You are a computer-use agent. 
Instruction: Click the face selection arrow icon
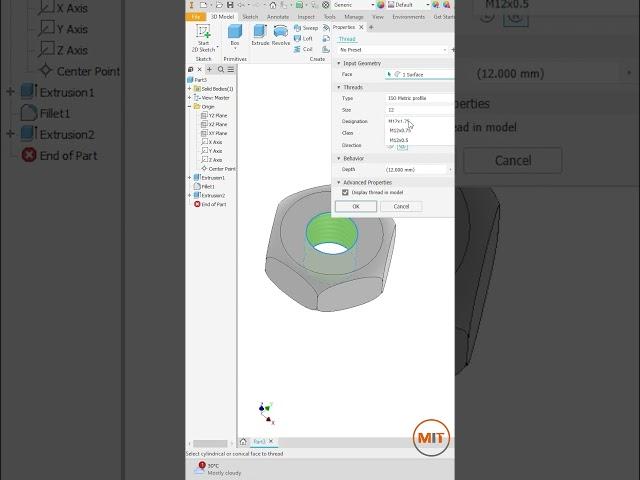[389, 74]
